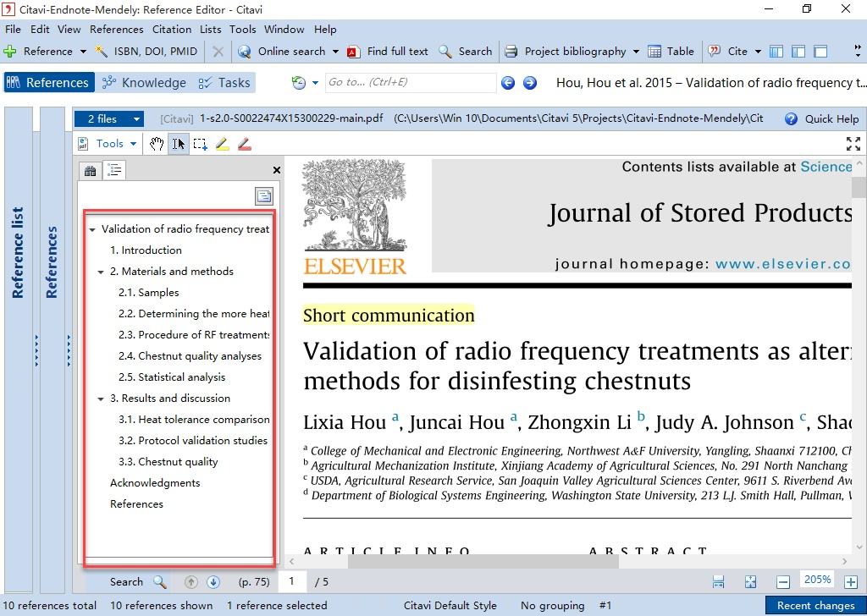The width and height of the screenshot is (867, 616).
Task: Jump to next search result arrow
Action: click(x=213, y=582)
